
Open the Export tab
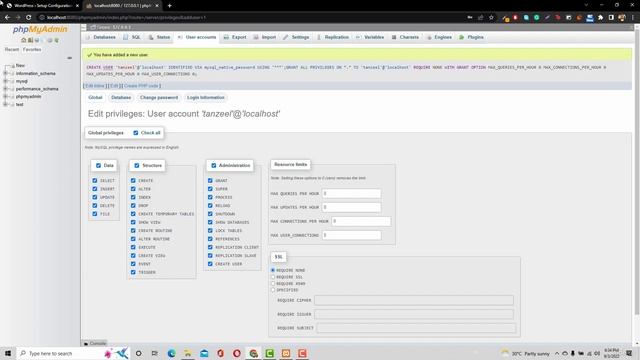coord(235,37)
